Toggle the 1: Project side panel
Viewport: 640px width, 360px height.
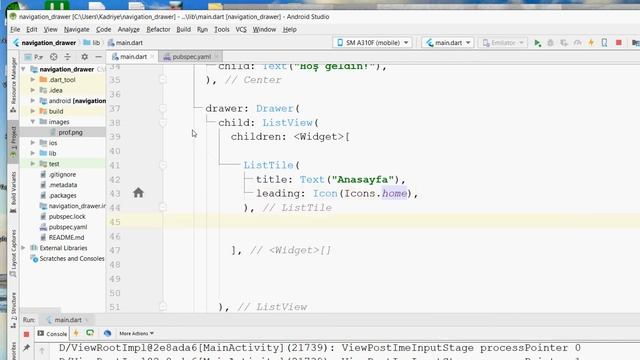[x=13, y=141]
